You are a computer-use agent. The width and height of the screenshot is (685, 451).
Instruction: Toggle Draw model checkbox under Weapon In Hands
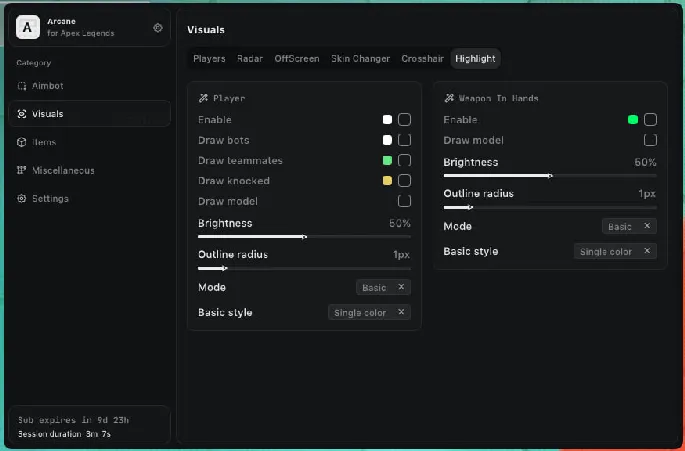(650, 141)
